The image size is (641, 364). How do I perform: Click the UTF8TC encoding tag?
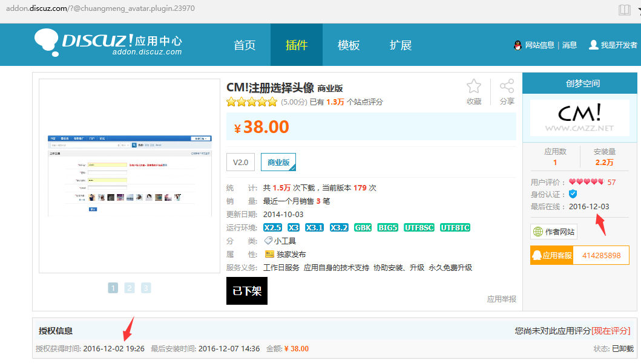pos(455,227)
